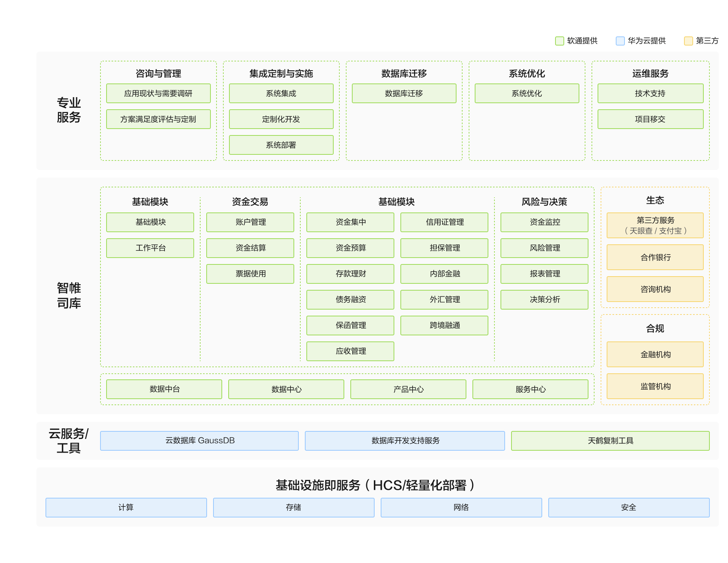
Task: Select the 天鹤复制工具 box
Action: (610, 441)
